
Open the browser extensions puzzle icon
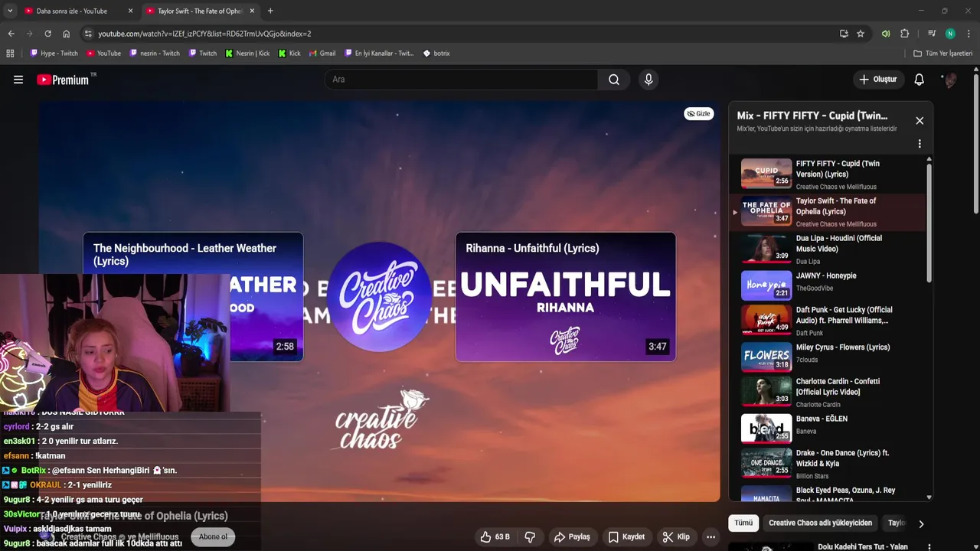coord(905,34)
